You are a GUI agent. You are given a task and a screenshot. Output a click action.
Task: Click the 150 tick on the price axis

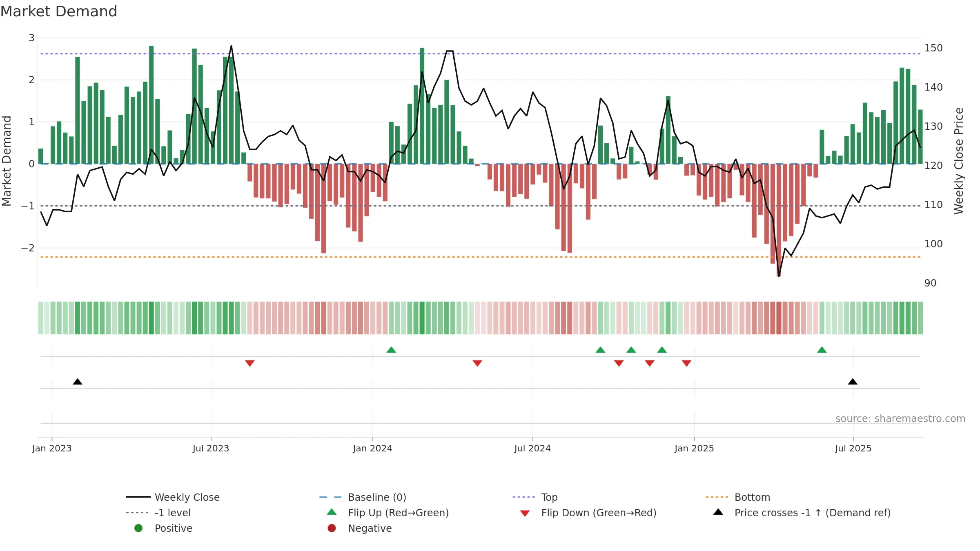[933, 48]
